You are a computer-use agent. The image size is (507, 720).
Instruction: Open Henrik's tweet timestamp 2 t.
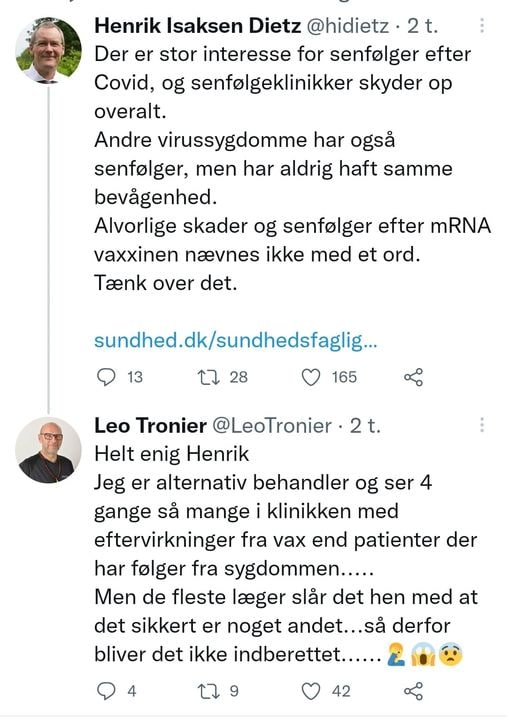(422, 26)
